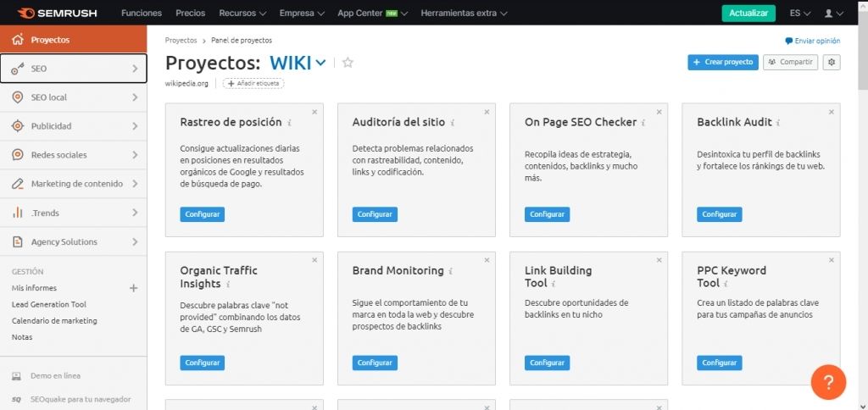Close the On Page SEO Checker card

[x=659, y=112]
